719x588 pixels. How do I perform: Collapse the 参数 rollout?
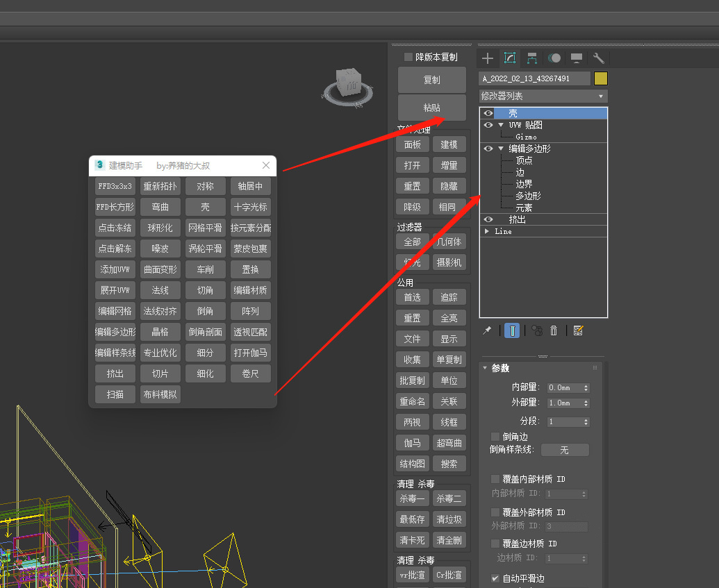485,368
